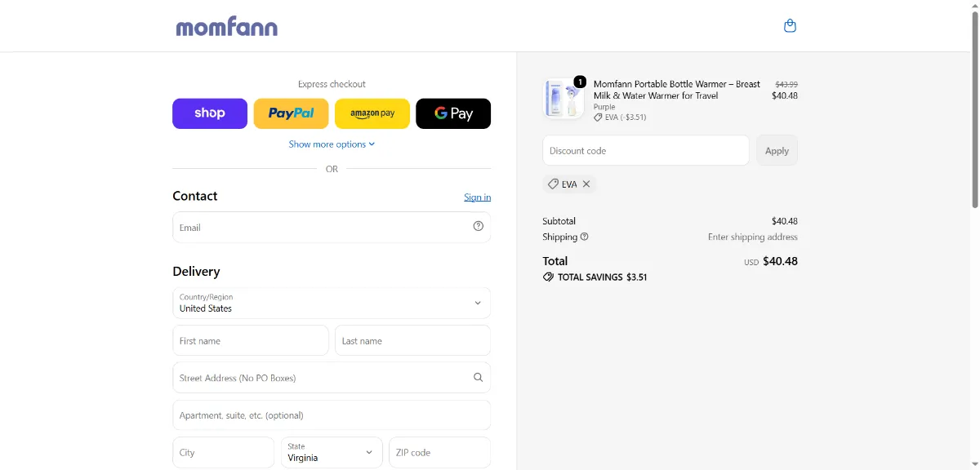Click the Email input field
The height and width of the screenshot is (470, 980).
pos(332,228)
